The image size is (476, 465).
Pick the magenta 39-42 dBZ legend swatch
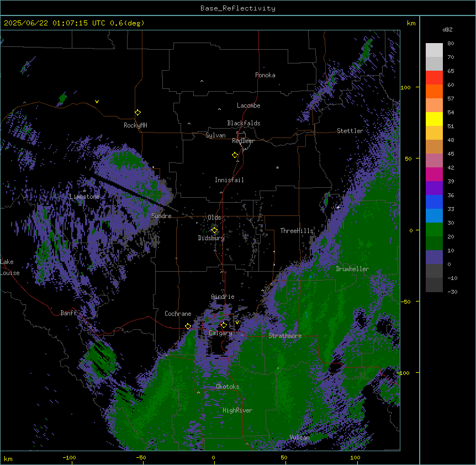[434, 174]
